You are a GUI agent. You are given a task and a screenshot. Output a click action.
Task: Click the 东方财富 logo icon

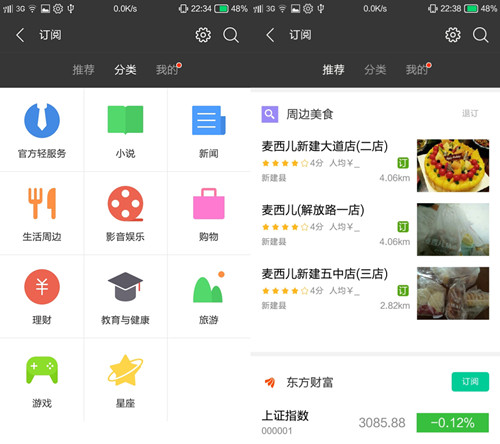[x=270, y=382]
